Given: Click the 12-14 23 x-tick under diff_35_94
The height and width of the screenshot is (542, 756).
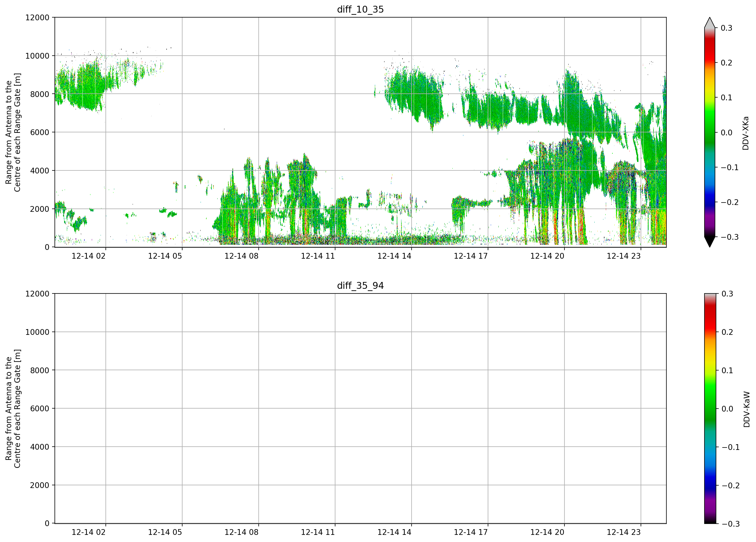Looking at the screenshot, I should click(624, 532).
